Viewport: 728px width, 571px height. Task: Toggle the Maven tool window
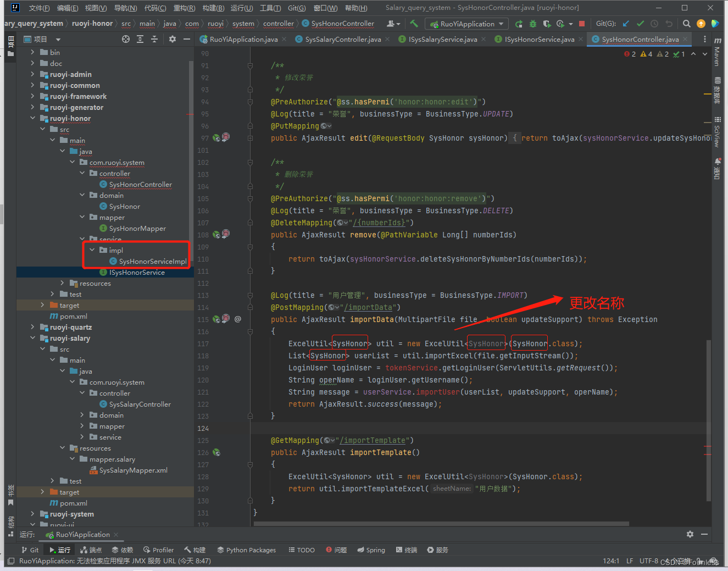click(x=718, y=52)
